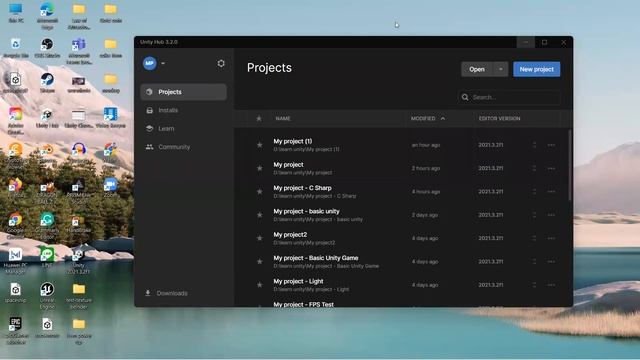640x360 pixels.
Task: Click the magnifier icon in search box
Action: 465,97
